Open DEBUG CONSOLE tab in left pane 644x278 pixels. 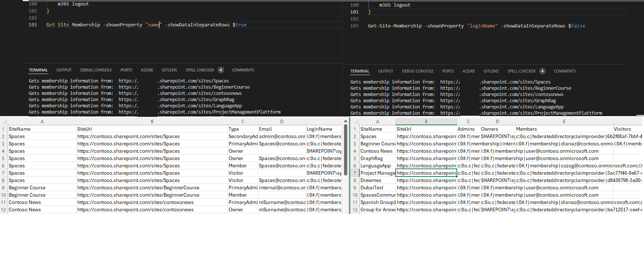tap(96, 70)
